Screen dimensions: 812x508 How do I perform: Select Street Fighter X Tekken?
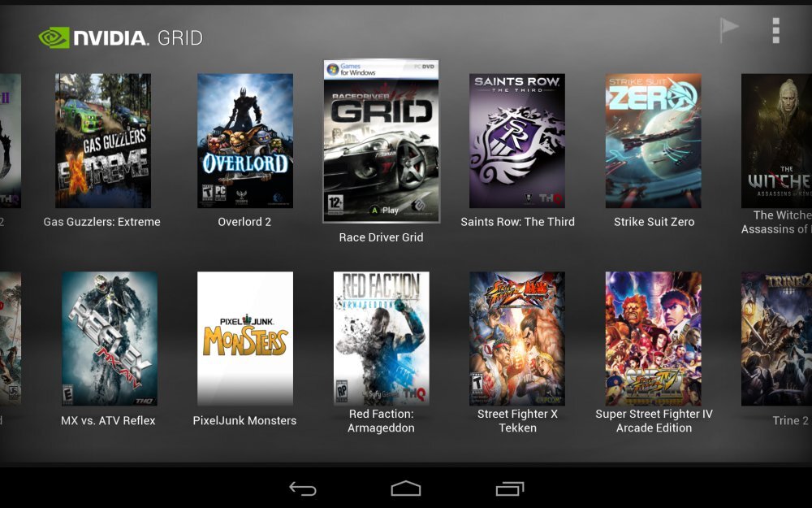[x=517, y=338]
